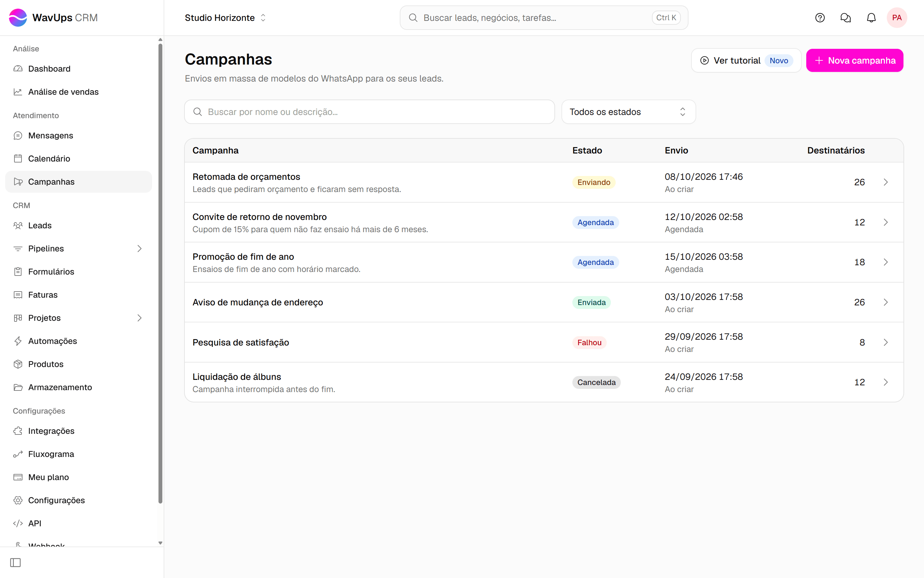The width and height of the screenshot is (924, 578).
Task: Click the Análise de vendas chart icon
Action: pos(18,92)
